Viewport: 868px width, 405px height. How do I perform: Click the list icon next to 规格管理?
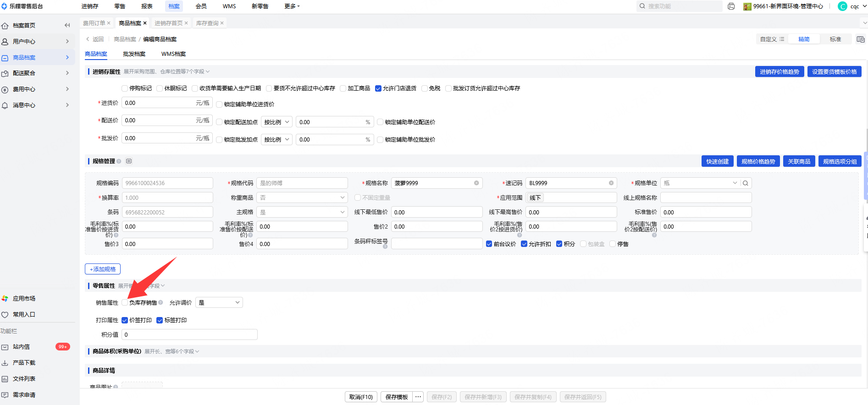pyautogui.click(x=129, y=161)
